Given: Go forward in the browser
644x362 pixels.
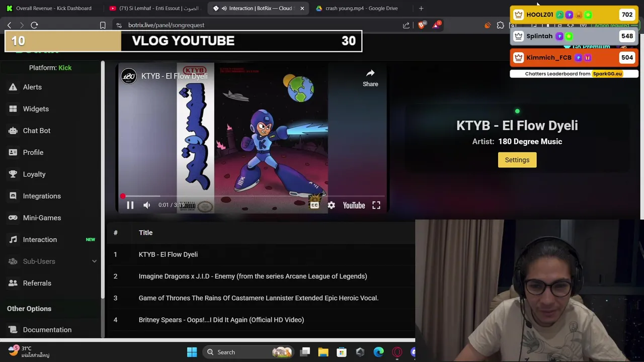Looking at the screenshot, I should click(22, 25).
